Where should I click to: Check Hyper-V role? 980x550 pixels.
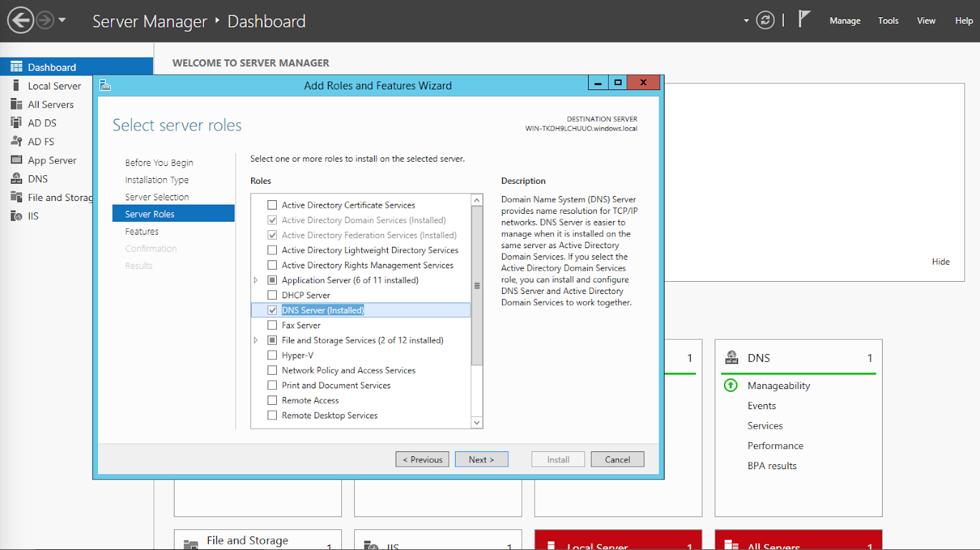pyautogui.click(x=273, y=355)
